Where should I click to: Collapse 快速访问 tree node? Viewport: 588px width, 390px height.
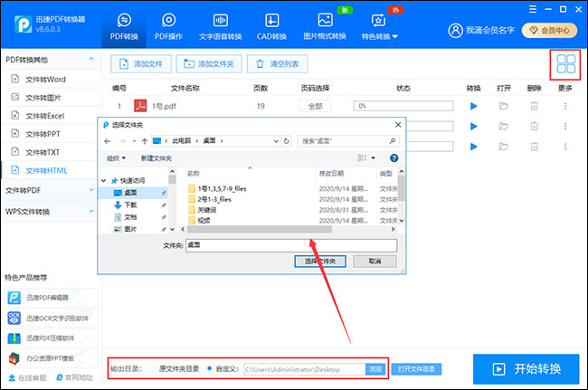(x=104, y=181)
